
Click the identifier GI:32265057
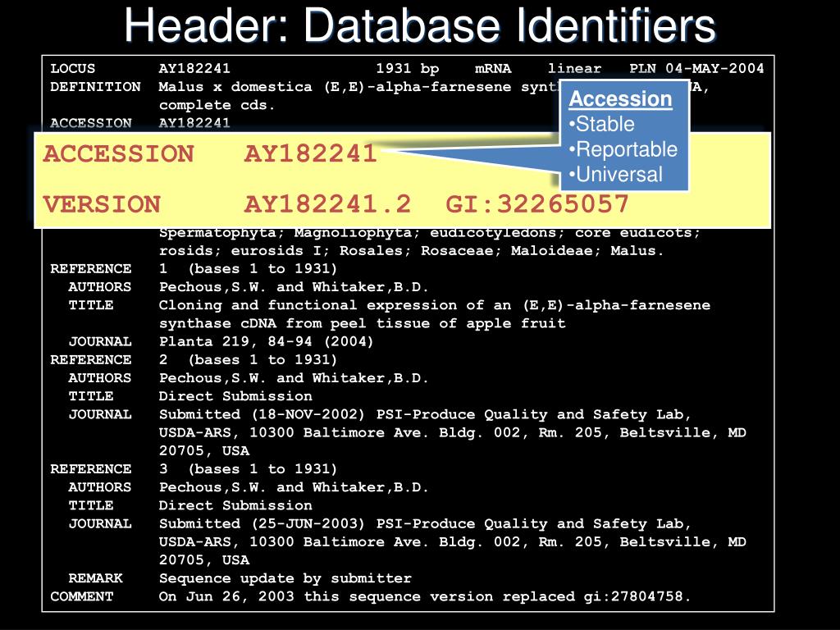pos(536,204)
